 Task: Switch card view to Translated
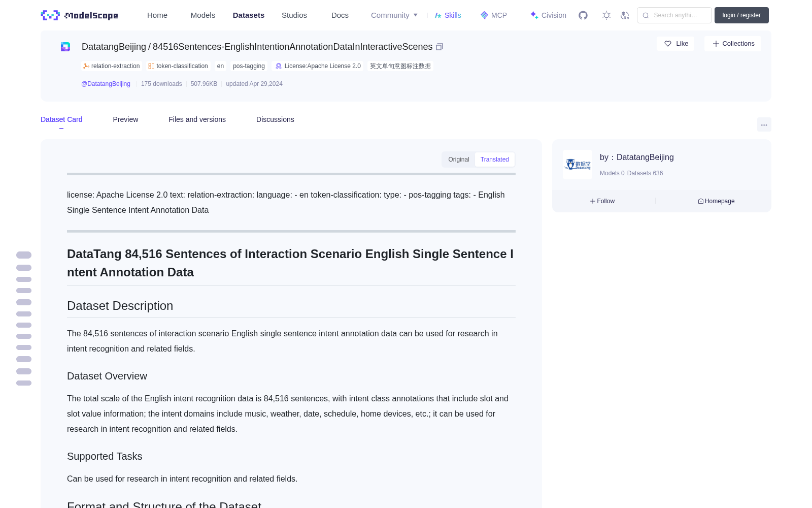tap(495, 160)
